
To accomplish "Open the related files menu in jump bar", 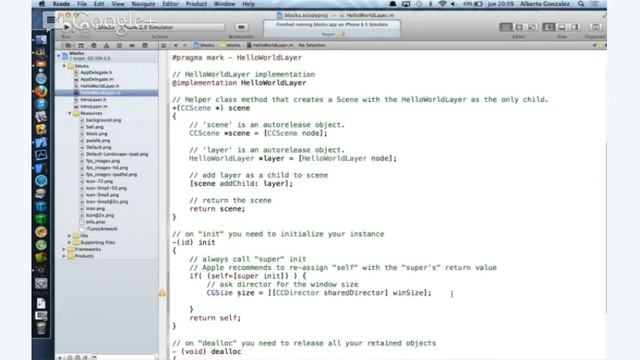I will pos(164,45).
